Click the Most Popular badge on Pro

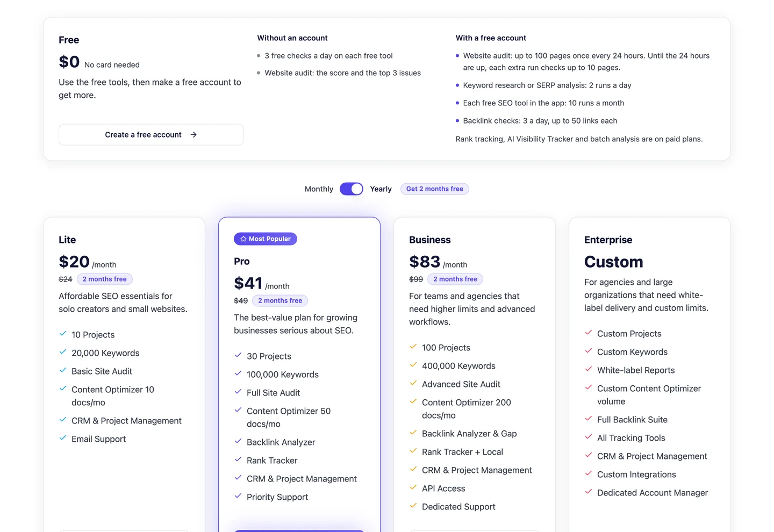266,239
